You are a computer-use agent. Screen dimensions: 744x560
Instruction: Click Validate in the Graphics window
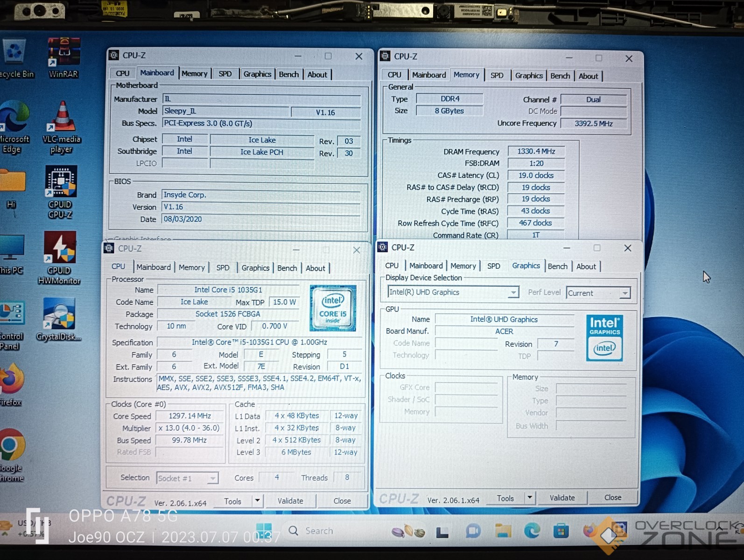(562, 497)
